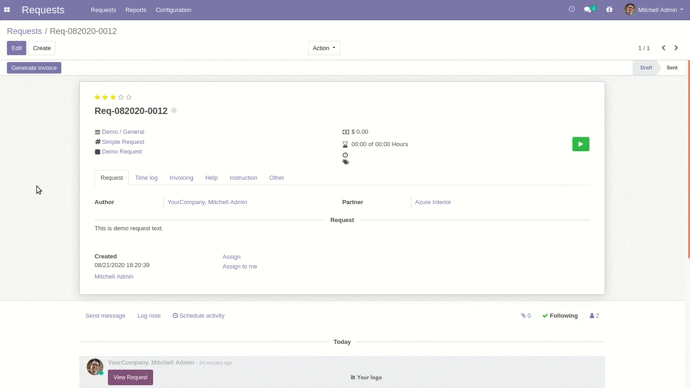690x388 pixels.
Task: Click the tags icon
Action: [x=345, y=162]
